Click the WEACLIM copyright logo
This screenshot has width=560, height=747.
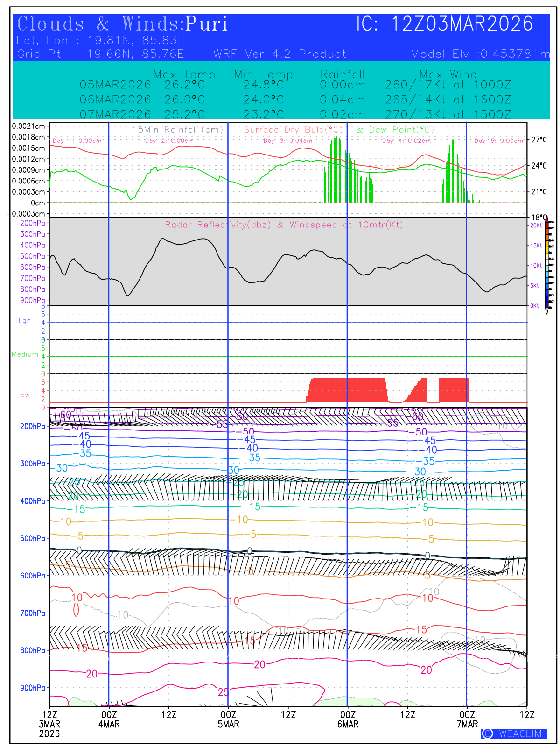[x=514, y=733]
